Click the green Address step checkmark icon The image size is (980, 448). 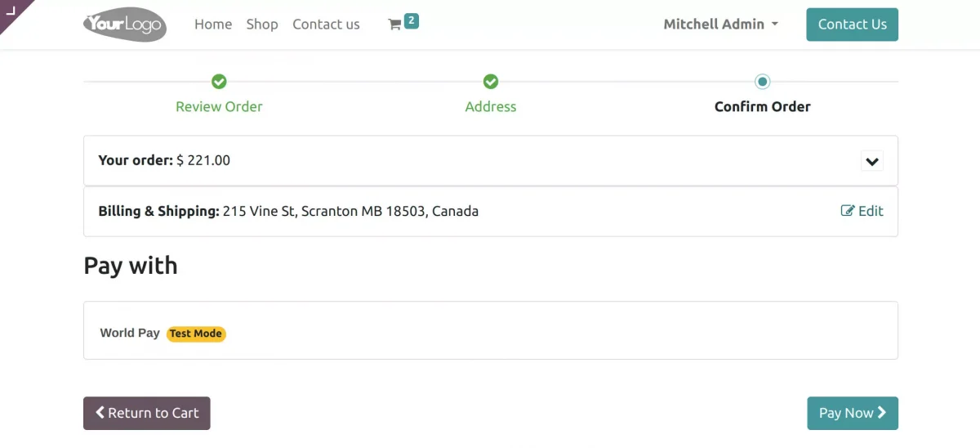pos(491,82)
